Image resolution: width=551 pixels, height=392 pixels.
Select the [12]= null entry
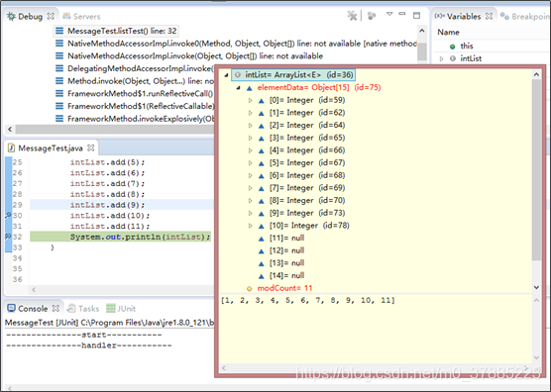click(286, 250)
